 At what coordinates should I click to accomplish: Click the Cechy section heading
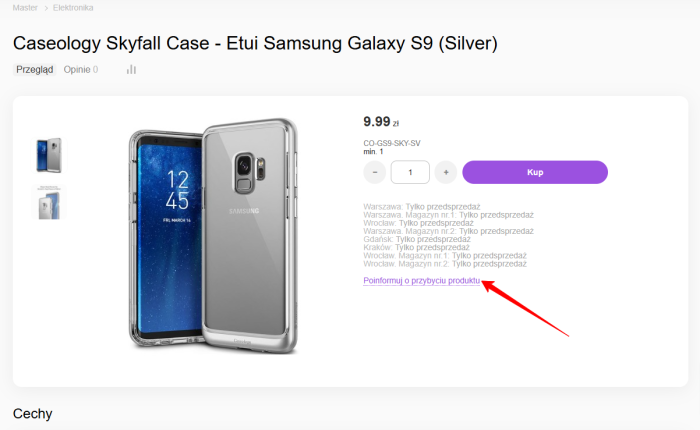point(33,413)
